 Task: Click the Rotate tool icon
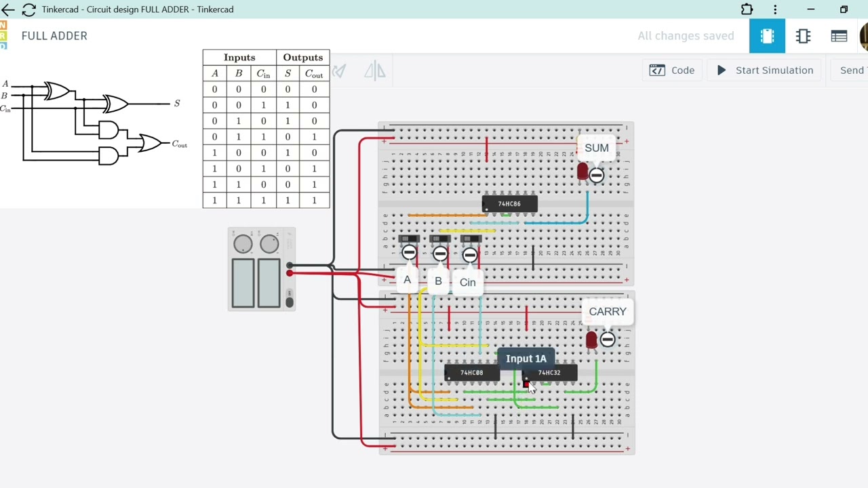click(x=338, y=70)
